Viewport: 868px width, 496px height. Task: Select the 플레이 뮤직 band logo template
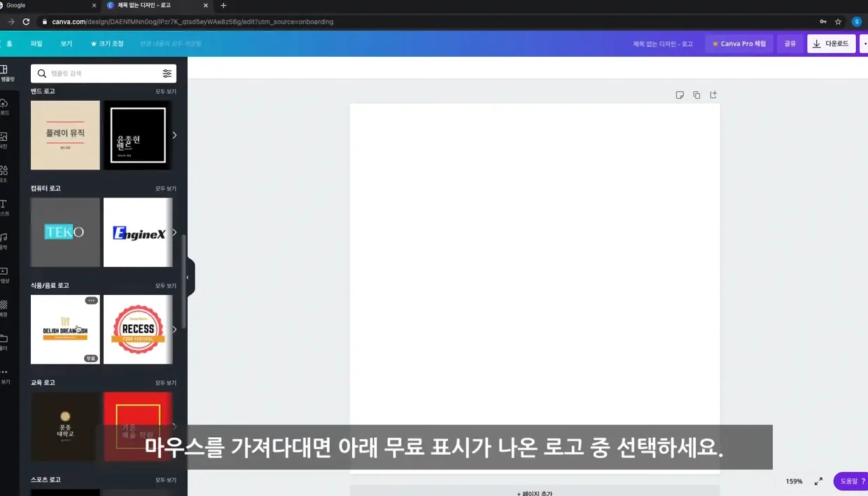click(x=65, y=135)
